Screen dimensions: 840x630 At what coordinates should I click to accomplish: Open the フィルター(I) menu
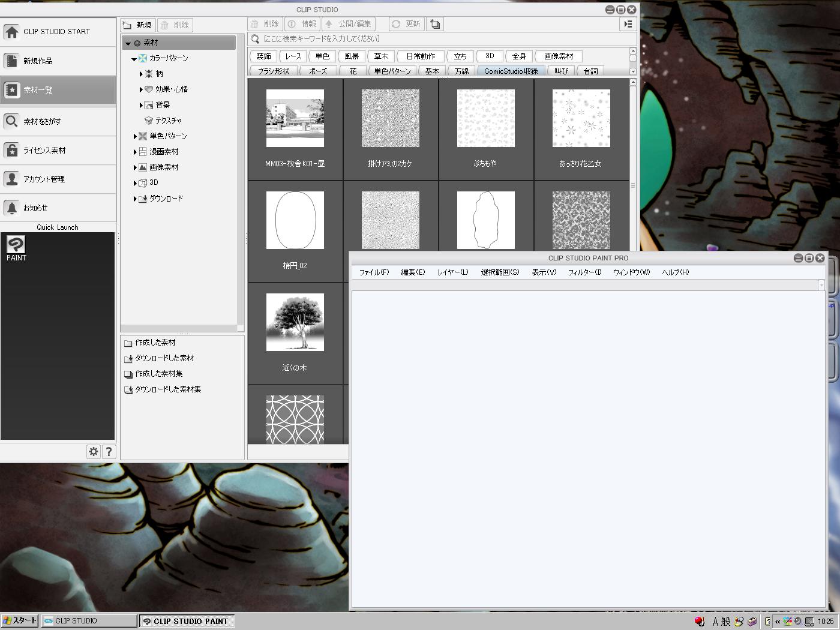point(584,272)
